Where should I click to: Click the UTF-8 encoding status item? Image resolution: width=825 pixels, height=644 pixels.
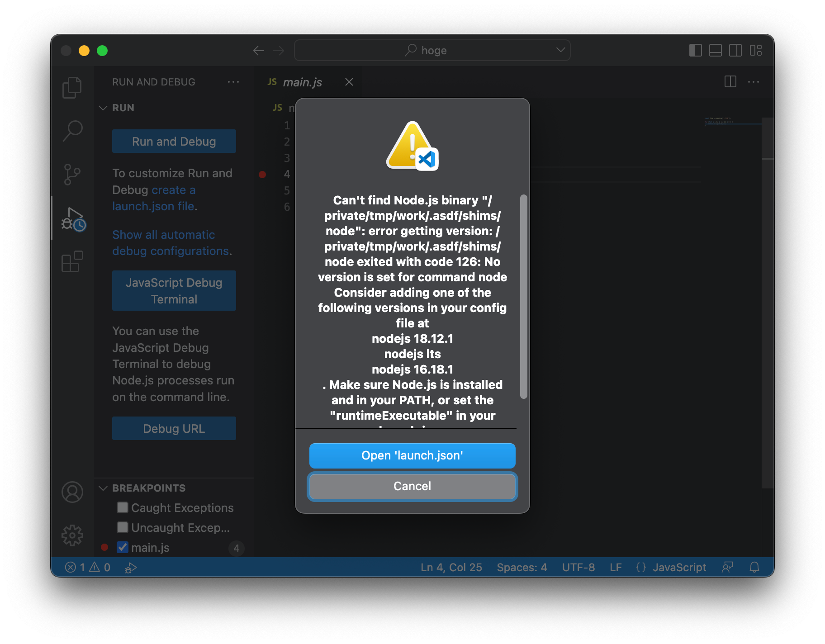click(x=578, y=567)
